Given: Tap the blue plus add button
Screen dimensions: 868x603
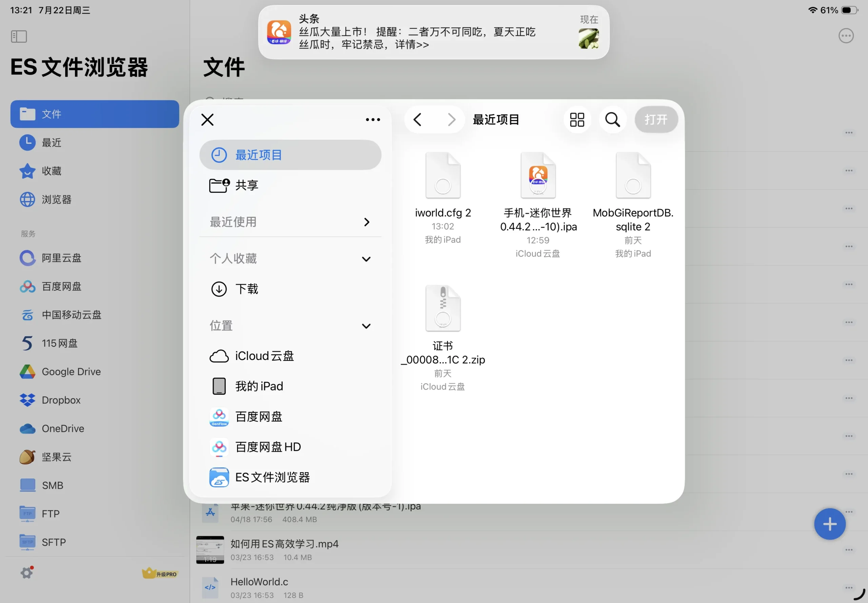Looking at the screenshot, I should coord(830,524).
